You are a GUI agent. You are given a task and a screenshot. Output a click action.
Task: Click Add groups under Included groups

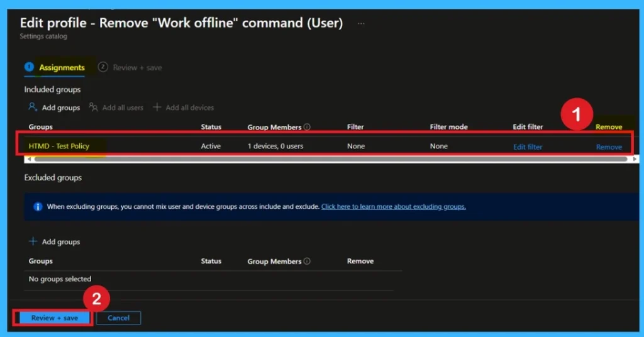(x=54, y=108)
